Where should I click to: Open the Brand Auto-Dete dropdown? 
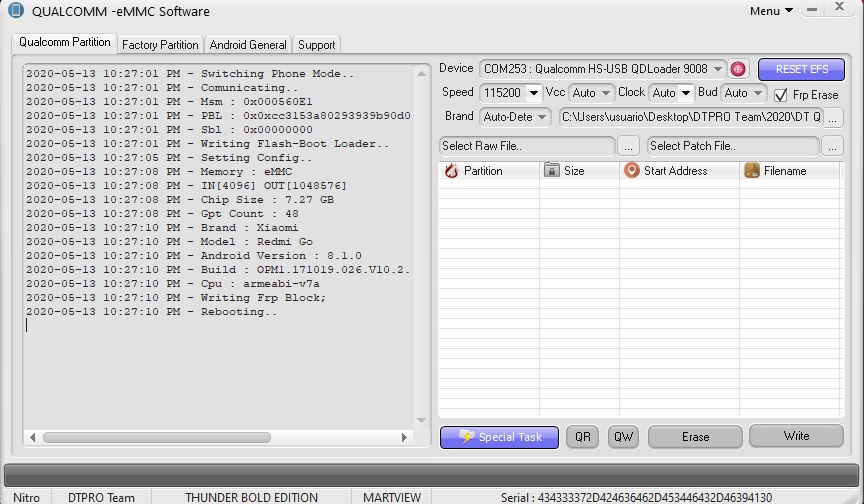click(x=542, y=117)
